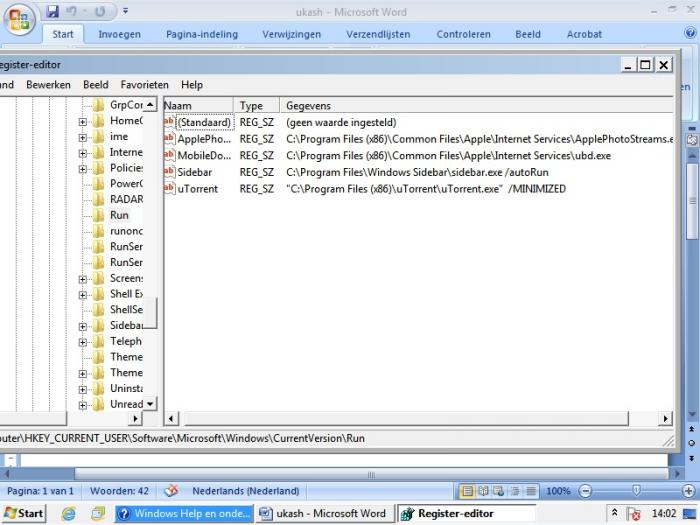Expand the ime registry key

click(x=83, y=138)
